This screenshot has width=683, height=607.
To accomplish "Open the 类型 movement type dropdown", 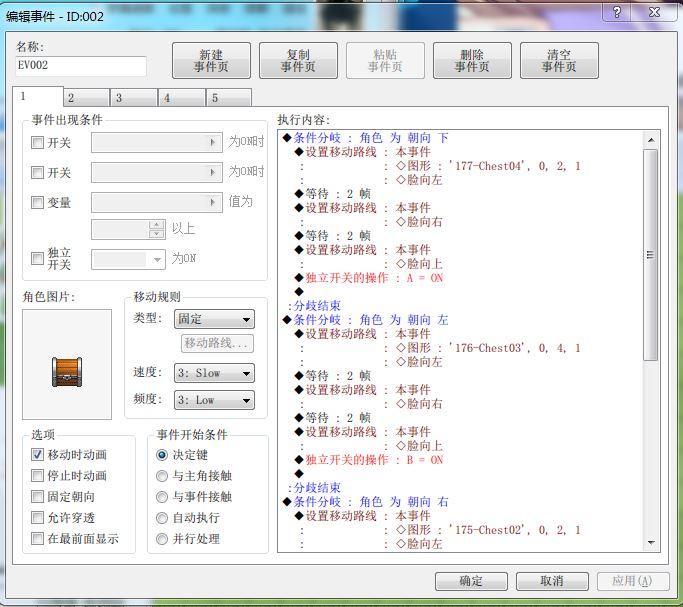I will (214, 319).
